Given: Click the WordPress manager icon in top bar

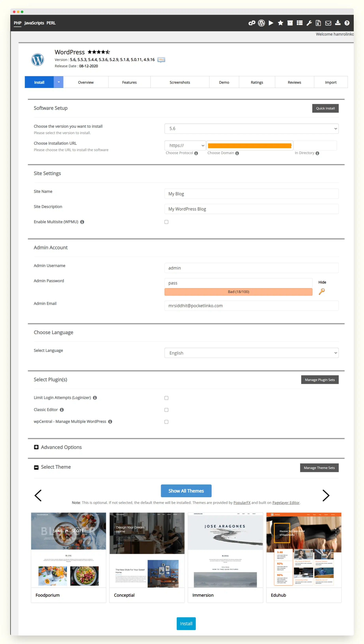Looking at the screenshot, I should 261,23.
